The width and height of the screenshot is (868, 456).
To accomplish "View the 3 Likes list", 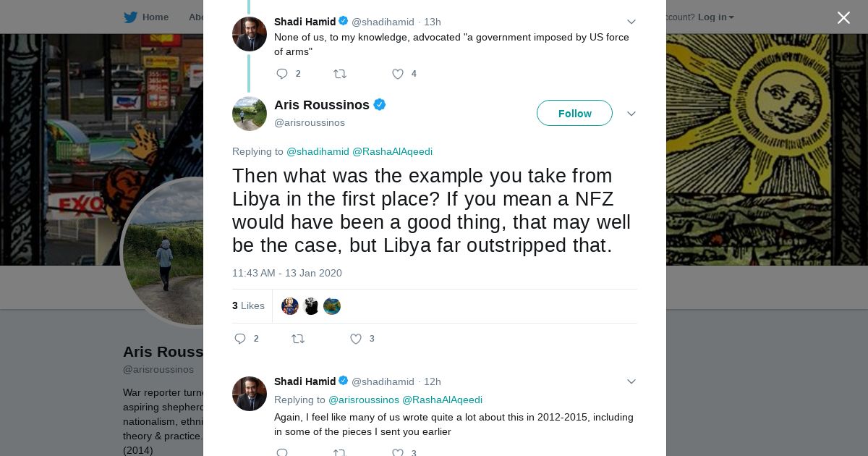I will tap(248, 306).
